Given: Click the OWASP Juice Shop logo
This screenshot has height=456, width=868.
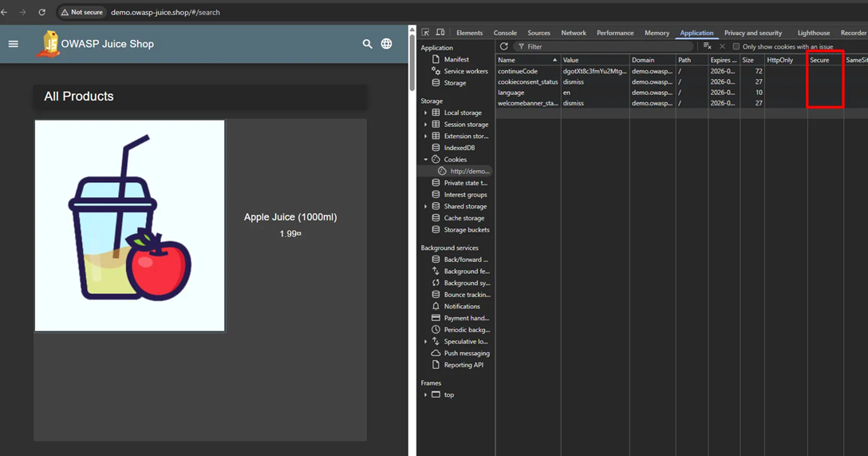Looking at the screenshot, I should point(48,44).
